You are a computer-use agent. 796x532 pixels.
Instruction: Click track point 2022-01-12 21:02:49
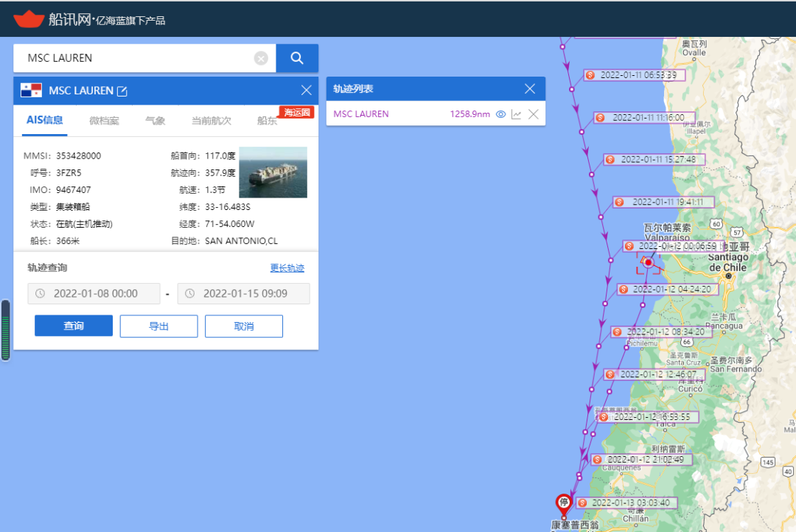(642, 460)
